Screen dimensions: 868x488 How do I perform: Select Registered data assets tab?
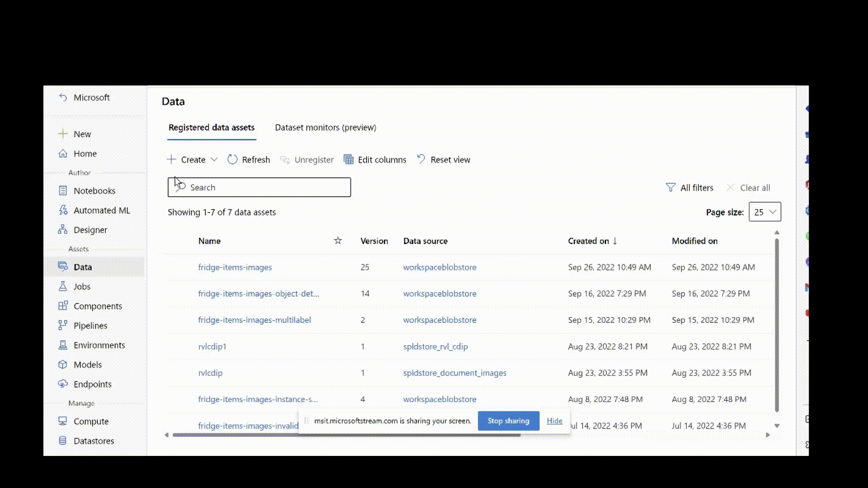pyautogui.click(x=211, y=127)
